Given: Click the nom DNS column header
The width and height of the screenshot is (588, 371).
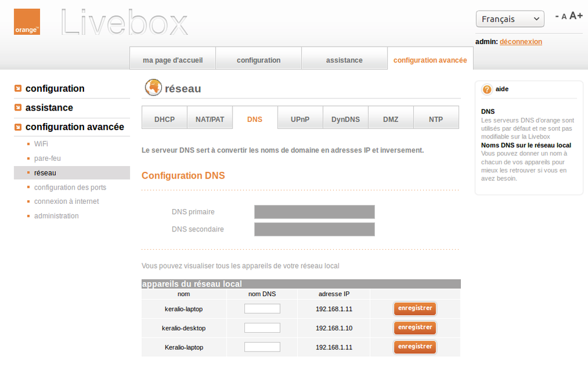Looking at the screenshot, I should click(262, 294).
